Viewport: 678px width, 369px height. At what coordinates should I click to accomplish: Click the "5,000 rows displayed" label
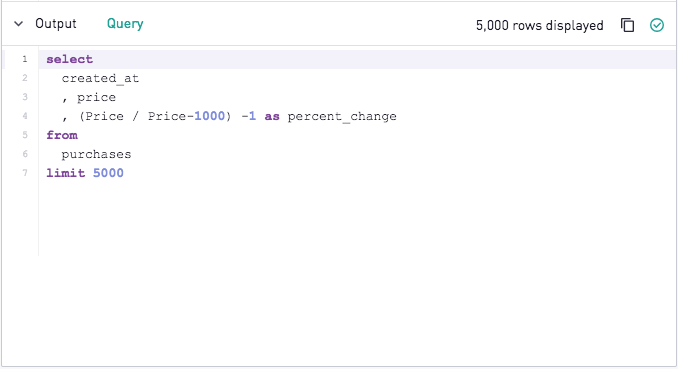click(x=540, y=26)
